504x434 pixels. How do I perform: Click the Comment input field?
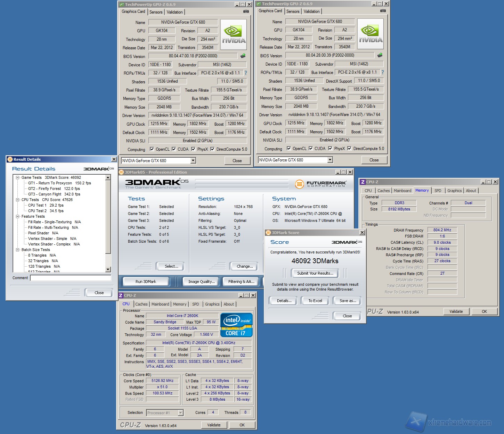pyautogui.click(x=71, y=278)
